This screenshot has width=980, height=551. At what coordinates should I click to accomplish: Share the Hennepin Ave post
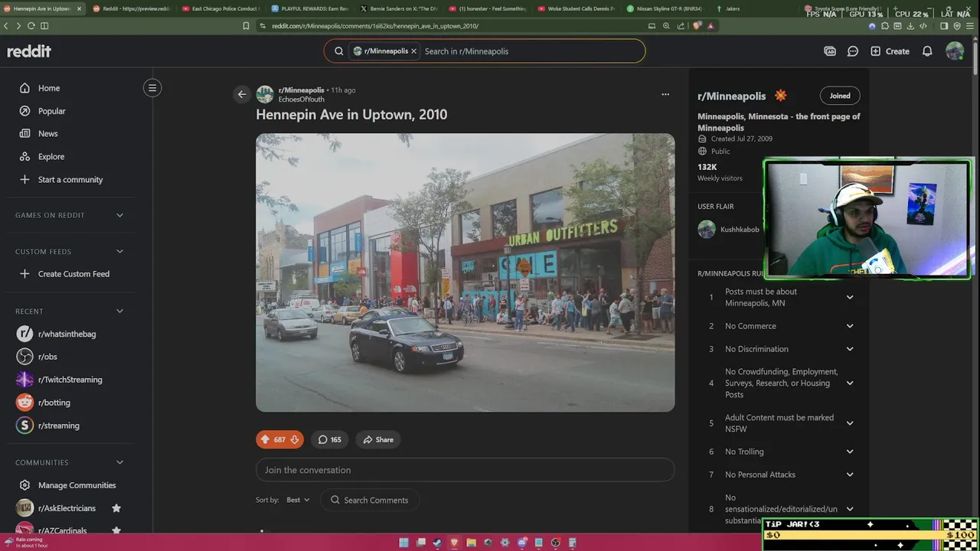(378, 439)
